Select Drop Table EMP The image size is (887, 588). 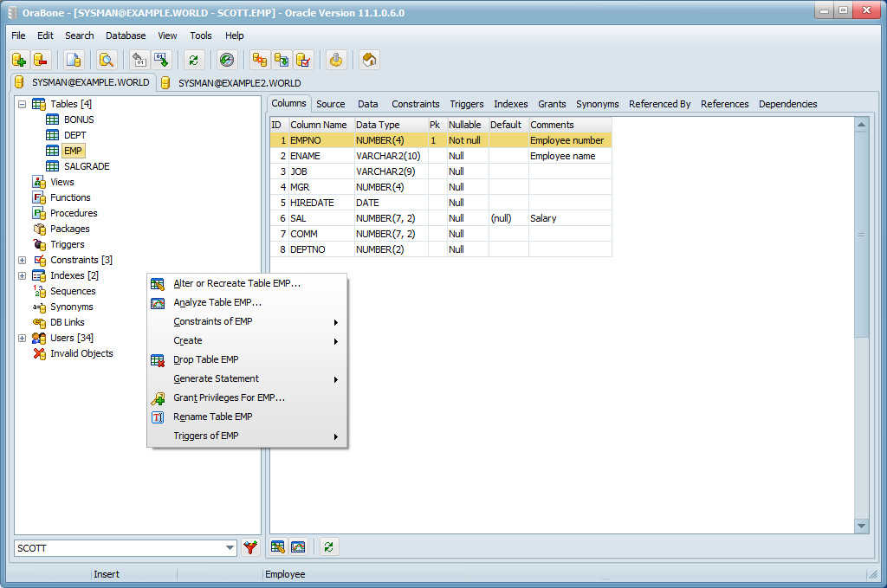[x=247, y=359]
